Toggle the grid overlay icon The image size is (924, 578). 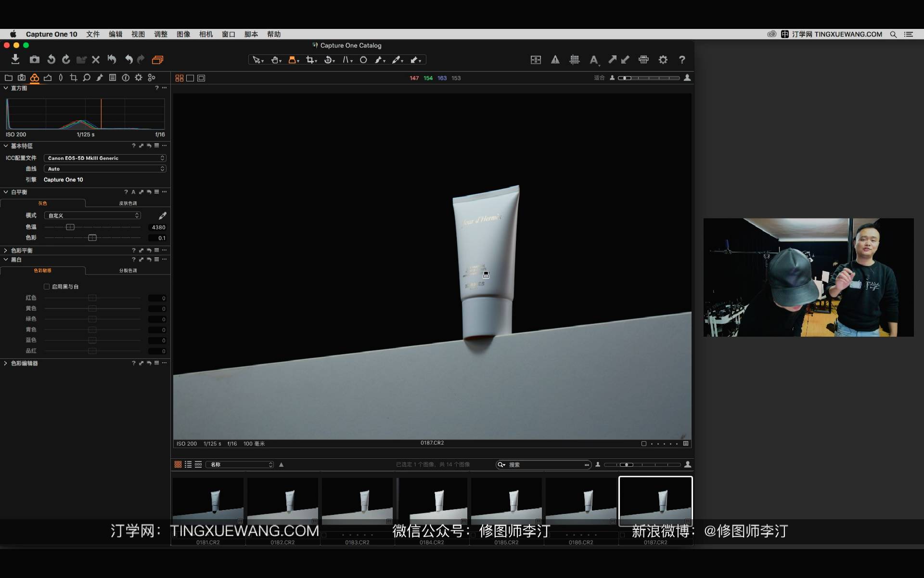pos(574,60)
